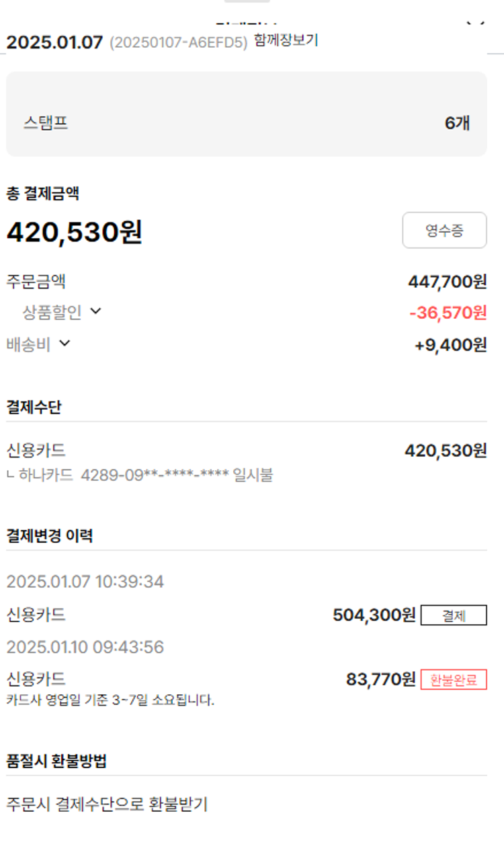Click the large 420,530원 total amount
The width and height of the screenshot is (504, 865).
point(75,233)
